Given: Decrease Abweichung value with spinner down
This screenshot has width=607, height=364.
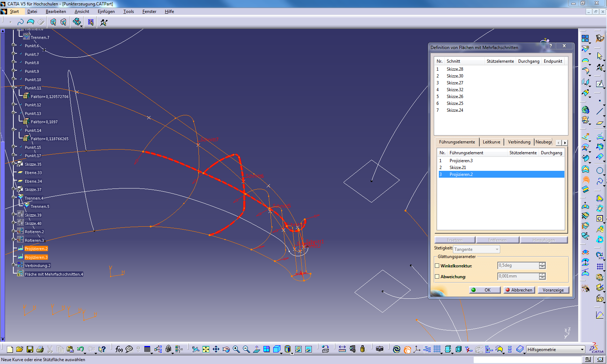Looking at the screenshot, I should [x=542, y=278].
